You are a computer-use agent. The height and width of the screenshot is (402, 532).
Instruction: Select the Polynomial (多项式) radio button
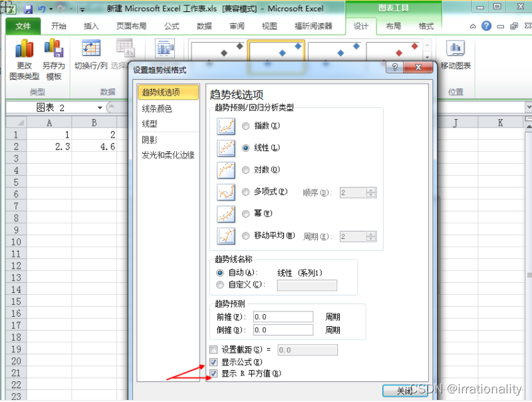tap(245, 192)
